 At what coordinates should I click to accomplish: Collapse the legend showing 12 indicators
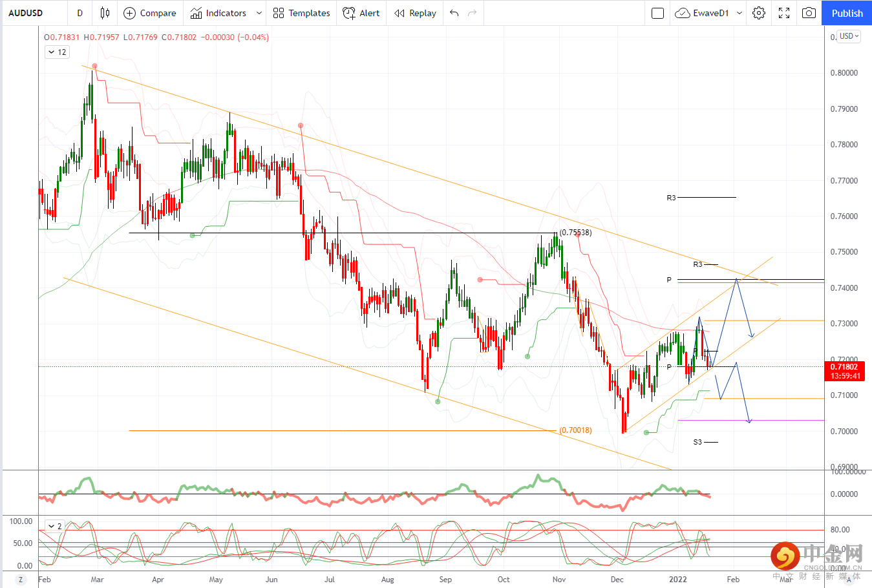point(57,52)
